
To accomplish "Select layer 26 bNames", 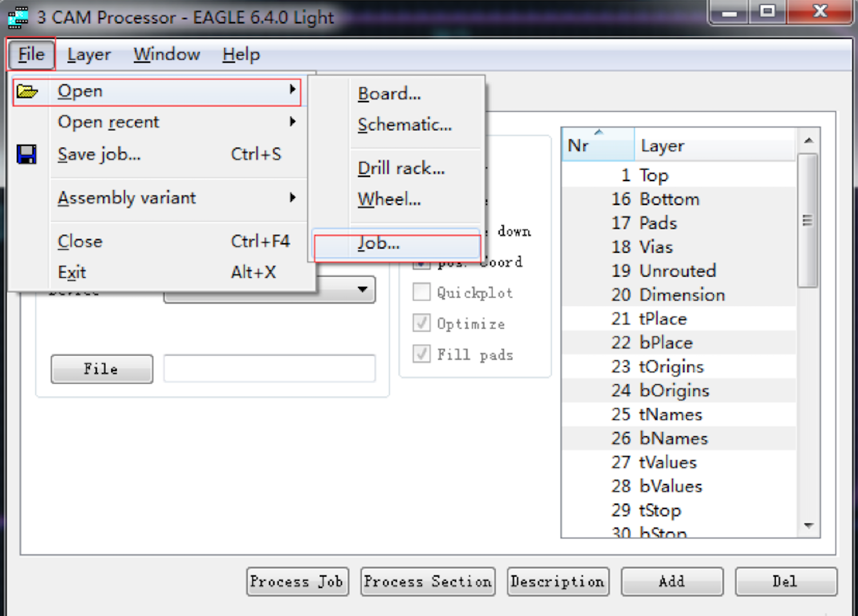I will [x=679, y=438].
